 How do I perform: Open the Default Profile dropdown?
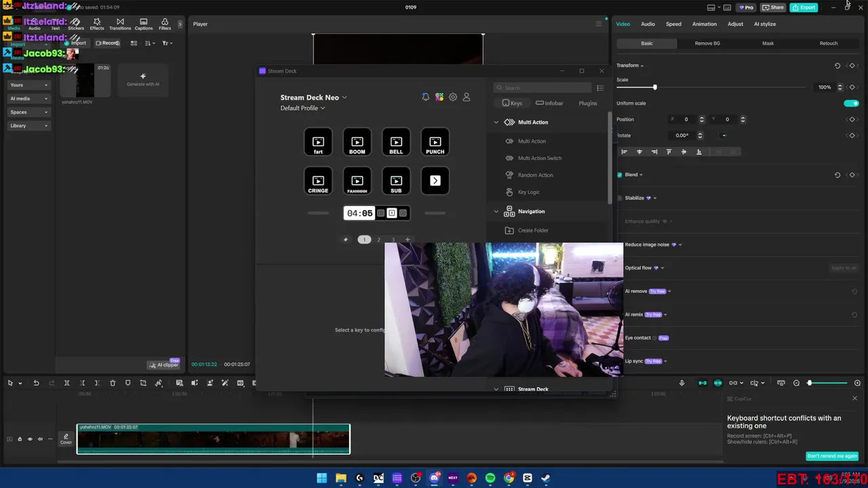(302, 108)
